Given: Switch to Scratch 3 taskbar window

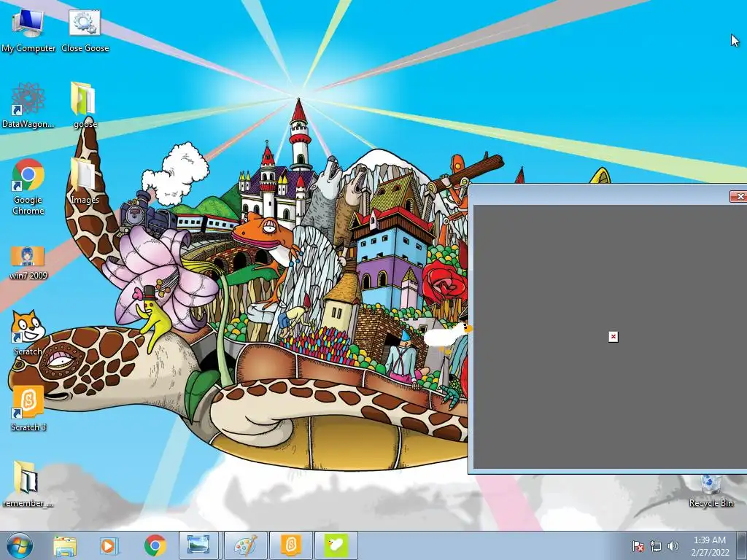Looking at the screenshot, I should click(290, 545).
